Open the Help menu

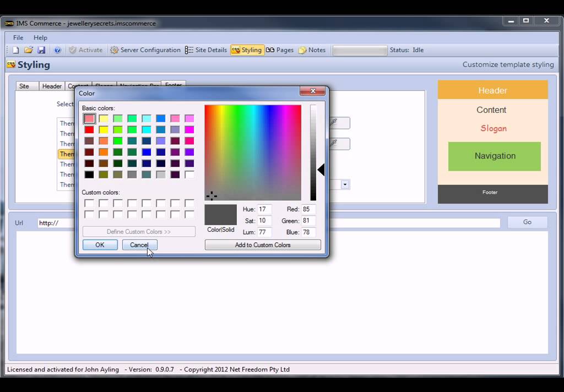pyautogui.click(x=40, y=37)
